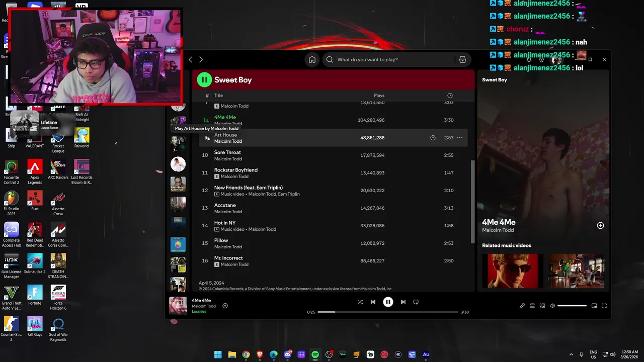Open Spotify from the taskbar
Screen dimensions: 644x362
point(315,354)
